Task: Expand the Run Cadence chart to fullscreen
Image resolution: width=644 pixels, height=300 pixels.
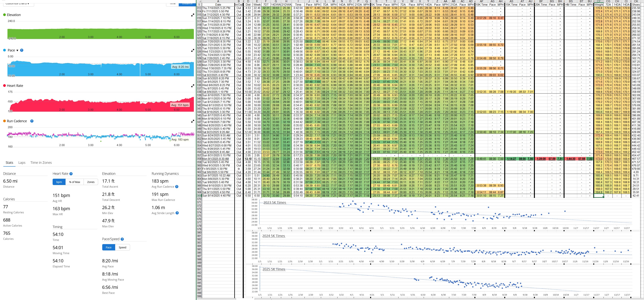Action: tap(193, 121)
